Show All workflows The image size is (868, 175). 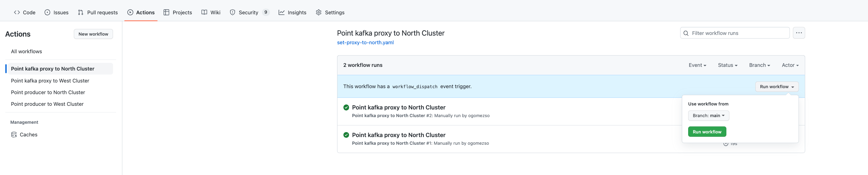[26, 52]
